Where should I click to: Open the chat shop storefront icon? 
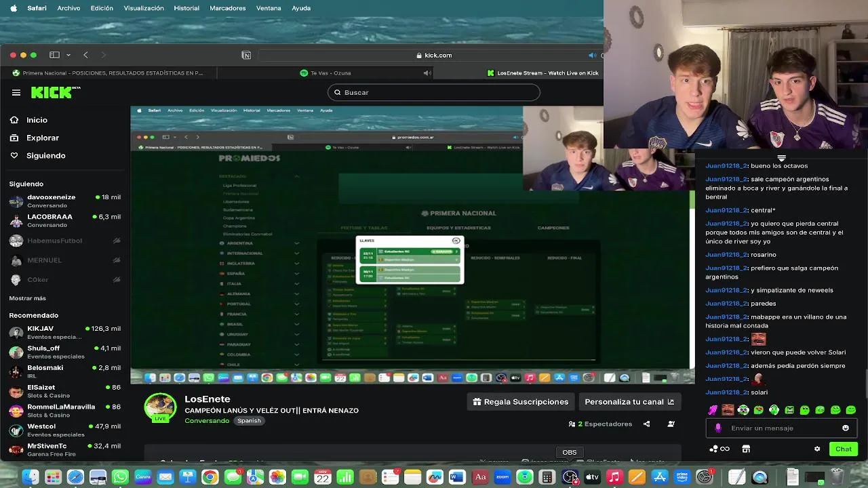[746, 449]
